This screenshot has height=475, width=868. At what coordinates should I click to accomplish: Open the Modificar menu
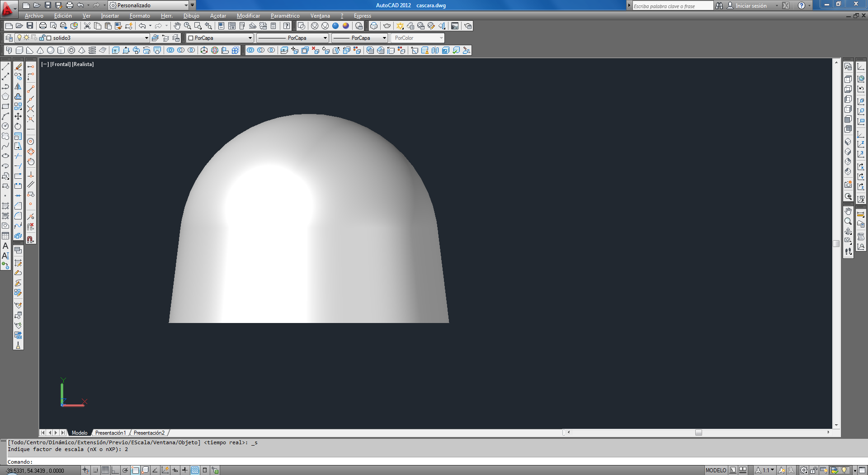point(248,16)
